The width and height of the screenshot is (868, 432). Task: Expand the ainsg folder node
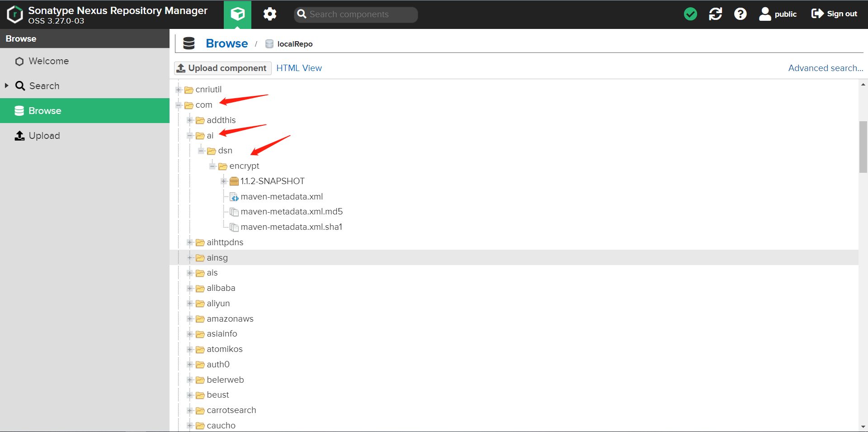pos(190,258)
